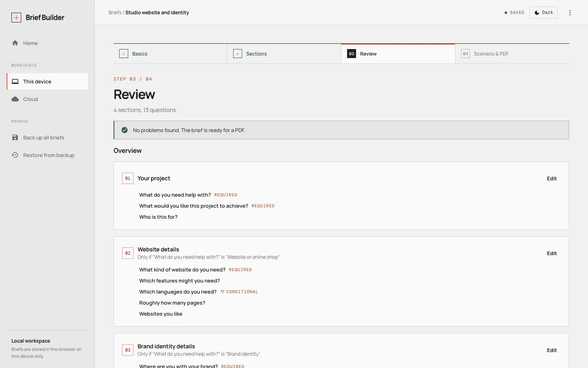
Task: Click the 03 badge on Review tab
Action: (x=352, y=54)
